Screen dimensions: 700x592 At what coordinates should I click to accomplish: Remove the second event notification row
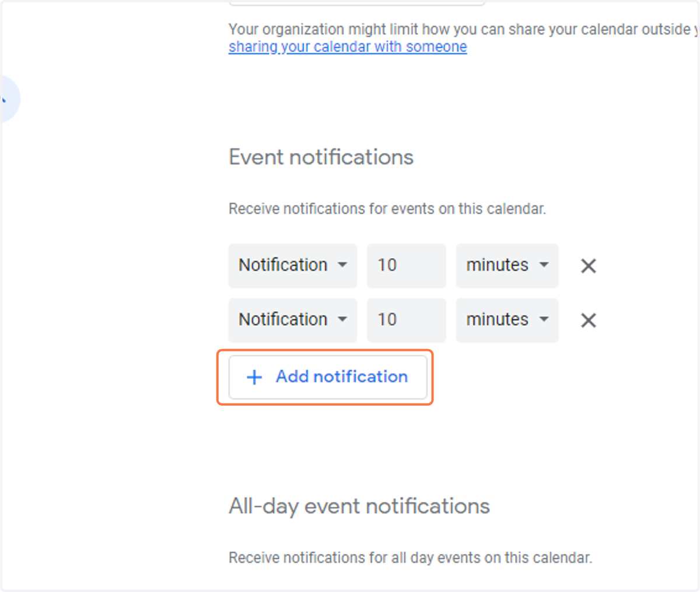(x=588, y=321)
